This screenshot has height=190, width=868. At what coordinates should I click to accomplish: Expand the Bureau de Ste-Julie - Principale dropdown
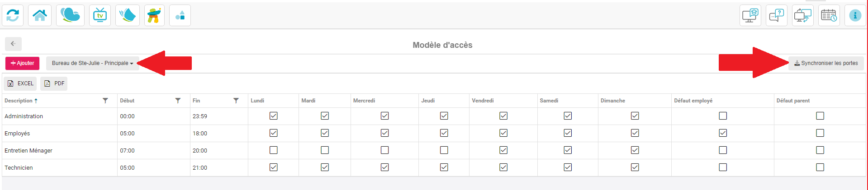coord(93,63)
